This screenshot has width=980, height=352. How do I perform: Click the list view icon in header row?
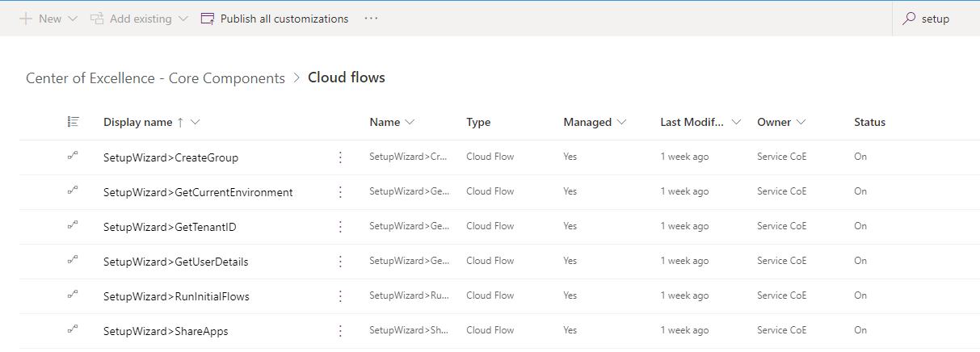(x=74, y=122)
